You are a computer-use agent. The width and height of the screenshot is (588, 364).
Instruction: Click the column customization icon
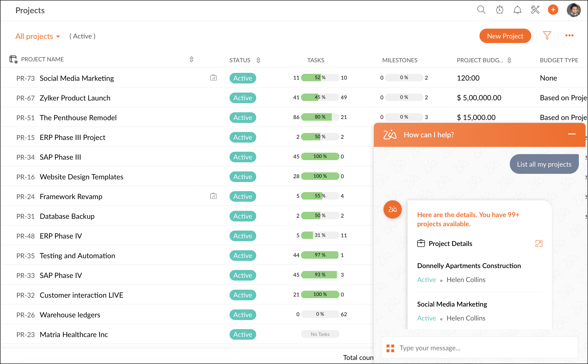[13, 59]
